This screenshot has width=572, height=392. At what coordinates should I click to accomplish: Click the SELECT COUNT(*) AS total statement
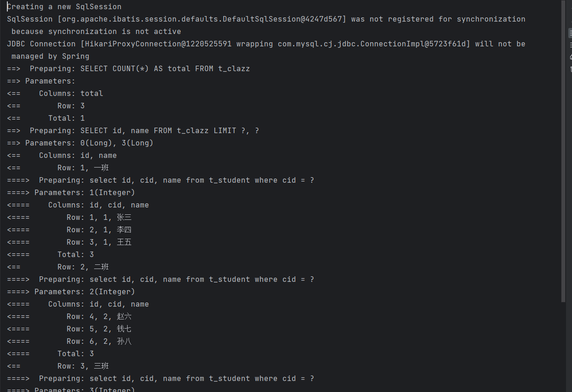point(165,69)
